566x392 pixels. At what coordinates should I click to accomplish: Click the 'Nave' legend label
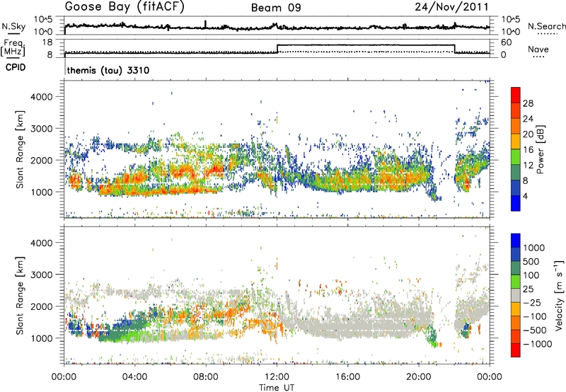pyautogui.click(x=538, y=49)
